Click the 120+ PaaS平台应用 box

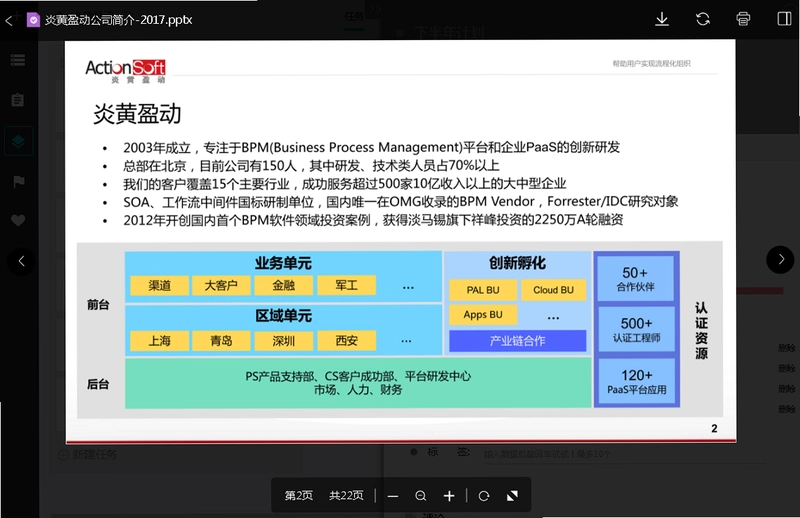coord(636,381)
